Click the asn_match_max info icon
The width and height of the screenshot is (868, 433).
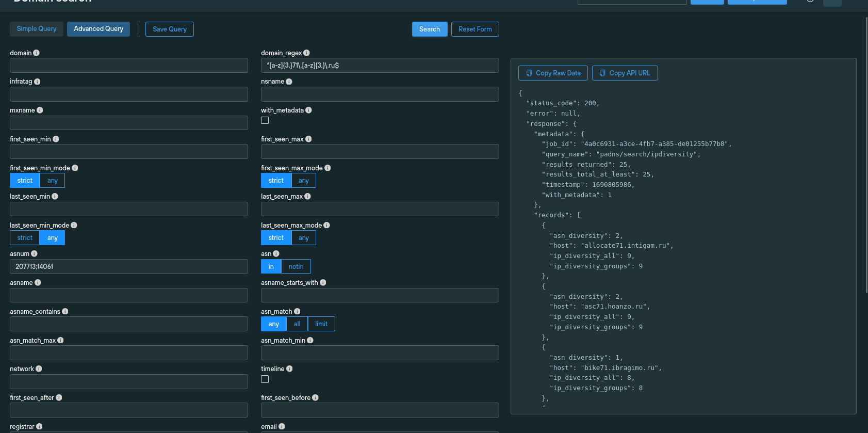click(x=60, y=340)
